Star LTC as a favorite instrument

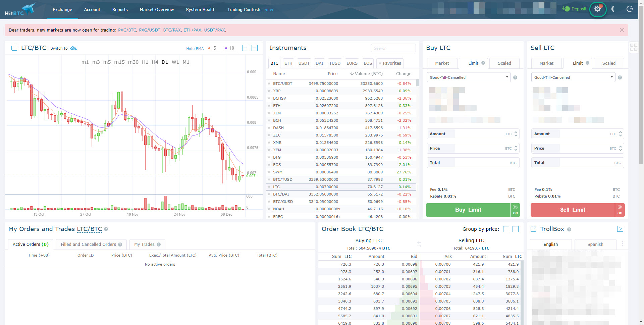(x=269, y=187)
